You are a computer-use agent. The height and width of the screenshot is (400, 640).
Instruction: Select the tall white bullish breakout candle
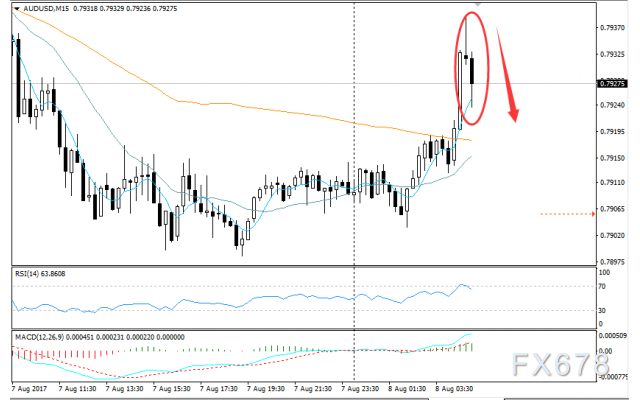(x=460, y=91)
